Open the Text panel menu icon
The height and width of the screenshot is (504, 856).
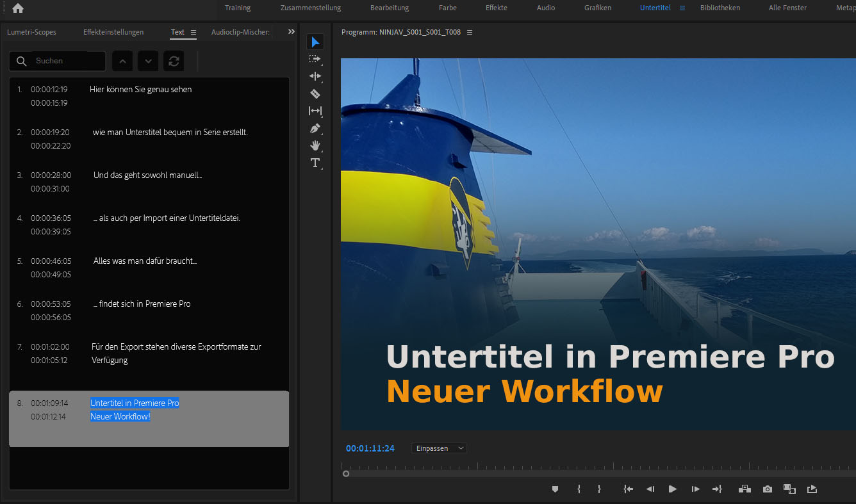193,32
